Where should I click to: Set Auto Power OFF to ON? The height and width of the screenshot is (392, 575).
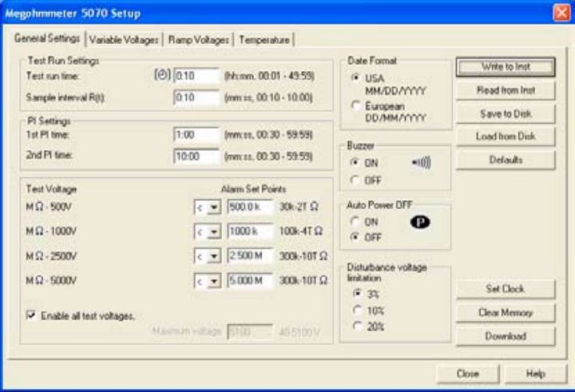pos(355,221)
